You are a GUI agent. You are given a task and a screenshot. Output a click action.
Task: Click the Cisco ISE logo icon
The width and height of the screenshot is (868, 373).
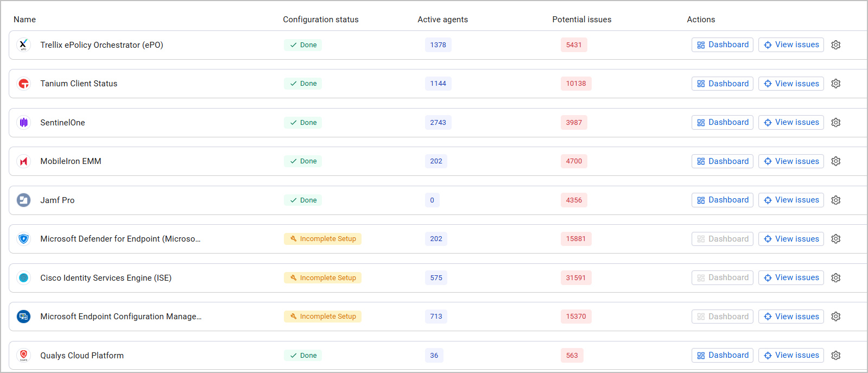point(23,278)
